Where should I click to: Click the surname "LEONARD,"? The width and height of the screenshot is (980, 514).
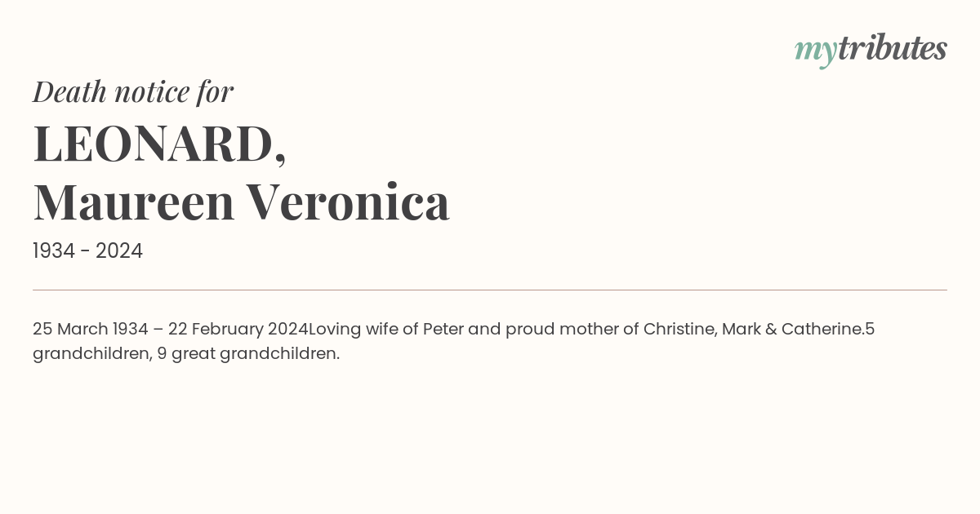point(160,144)
